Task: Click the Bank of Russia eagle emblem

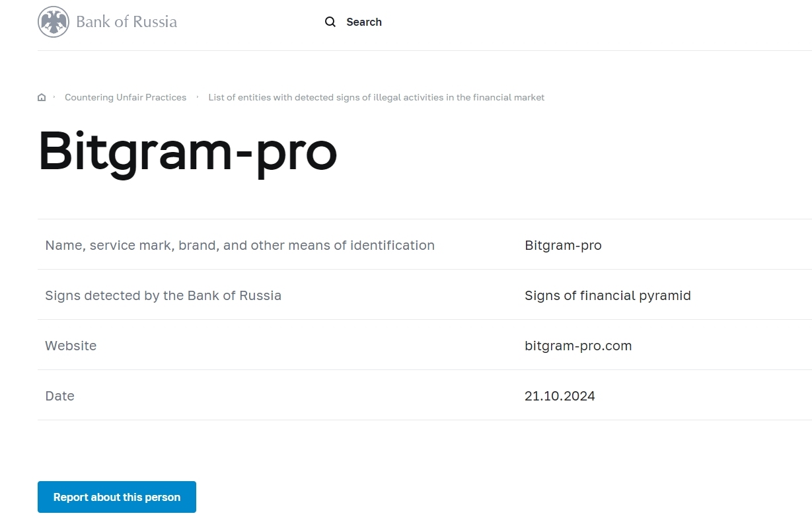Action: (54, 22)
